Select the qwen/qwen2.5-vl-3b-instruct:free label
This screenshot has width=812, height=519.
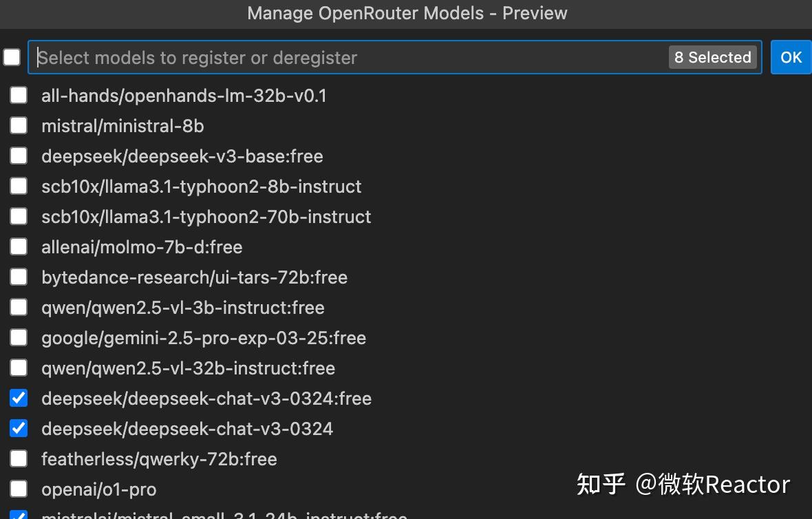pos(183,308)
